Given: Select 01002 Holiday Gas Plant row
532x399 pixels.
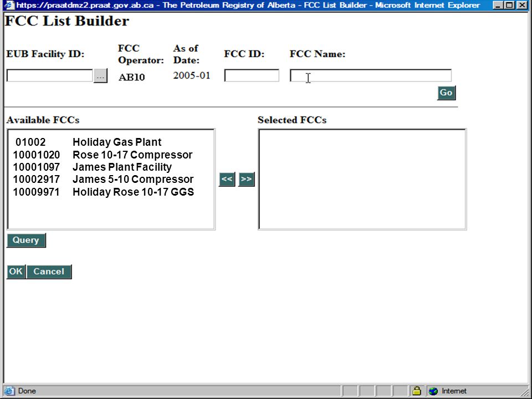Looking at the screenshot, I should point(88,142).
